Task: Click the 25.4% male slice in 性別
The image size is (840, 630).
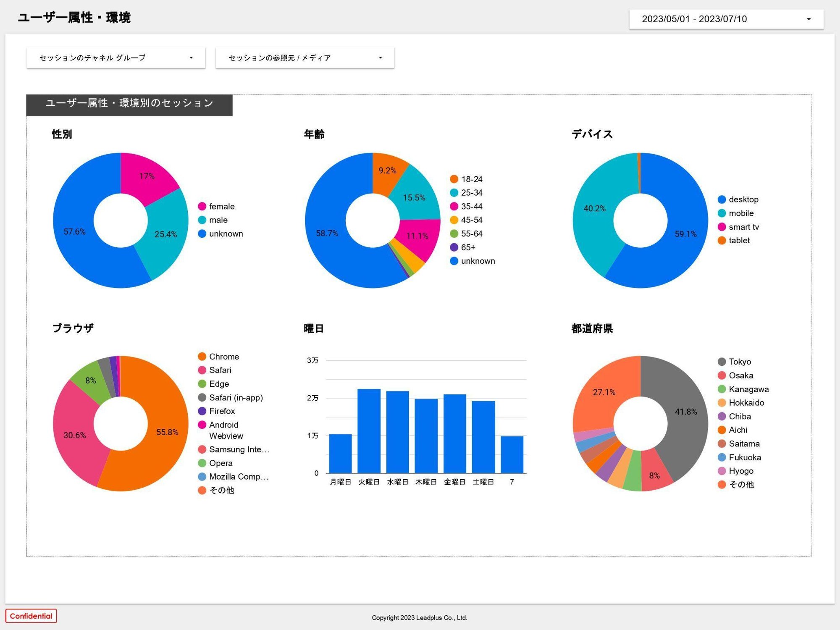Action: [x=166, y=235]
